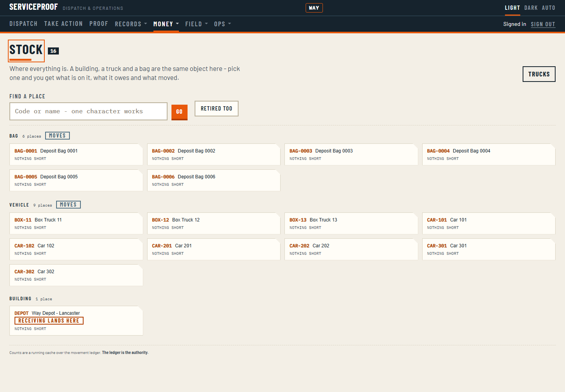Focus the Find a place search field

88,111
